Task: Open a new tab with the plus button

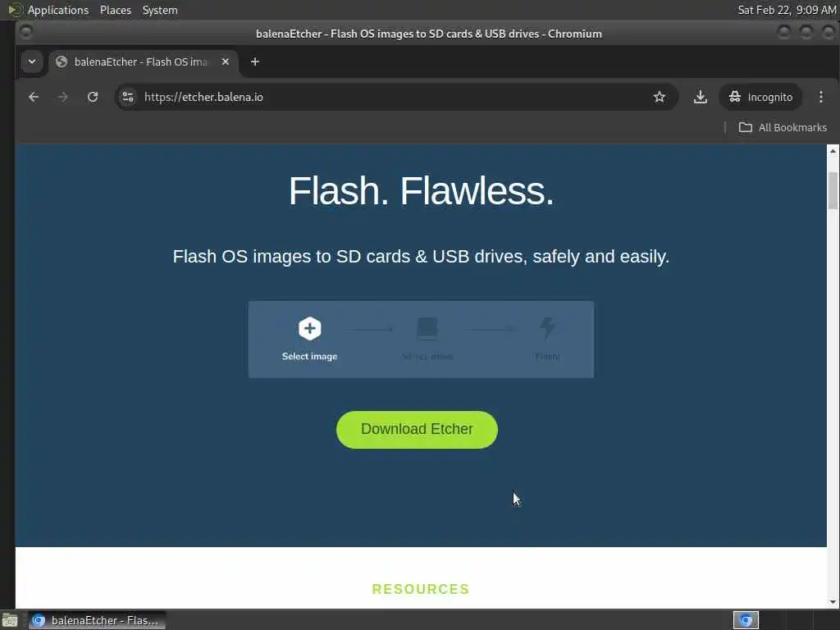Action: [255, 62]
